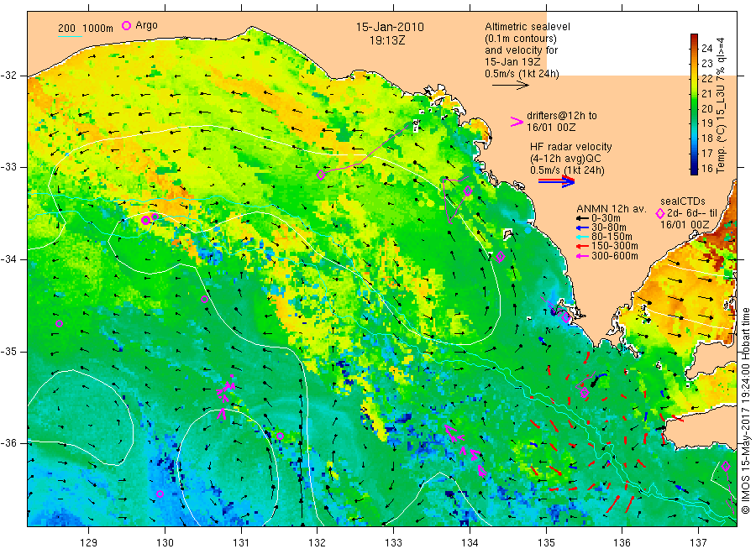
Task: Click the 129 longitude axis label
Action: coord(88,543)
